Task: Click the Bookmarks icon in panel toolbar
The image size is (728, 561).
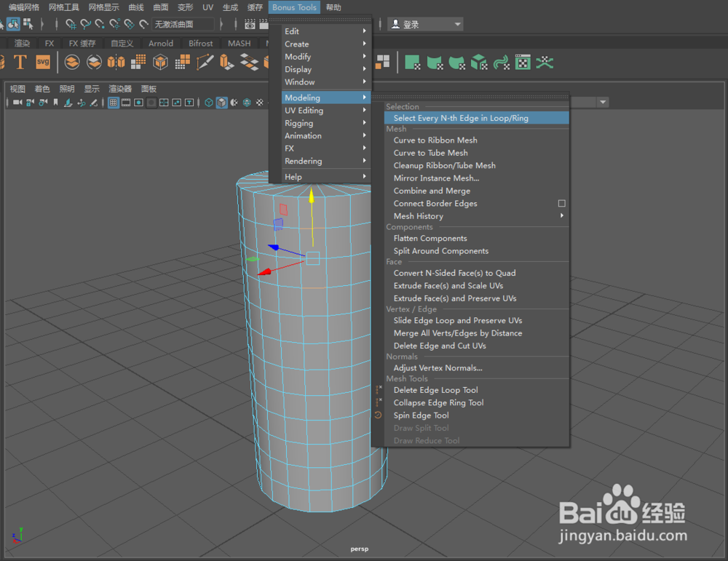Action: click(x=56, y=103)
